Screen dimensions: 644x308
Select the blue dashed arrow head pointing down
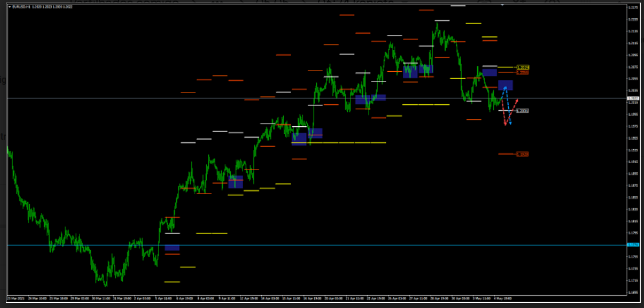tap(510, 123)
